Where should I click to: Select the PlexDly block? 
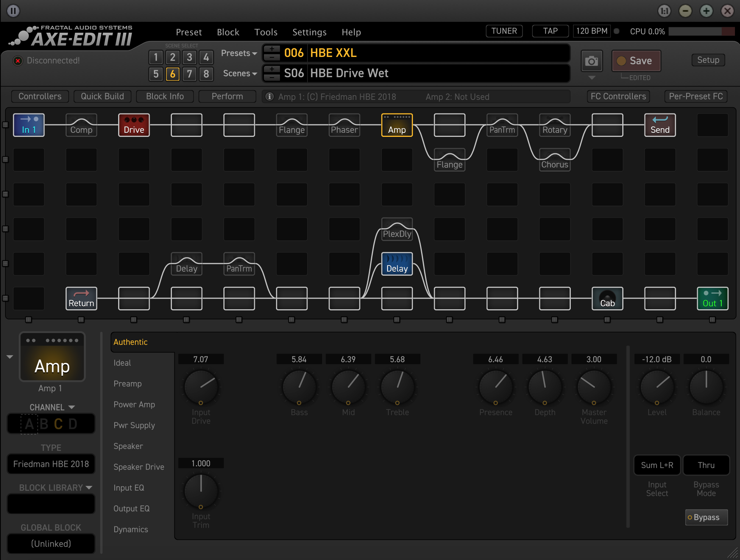pos(397,229)
